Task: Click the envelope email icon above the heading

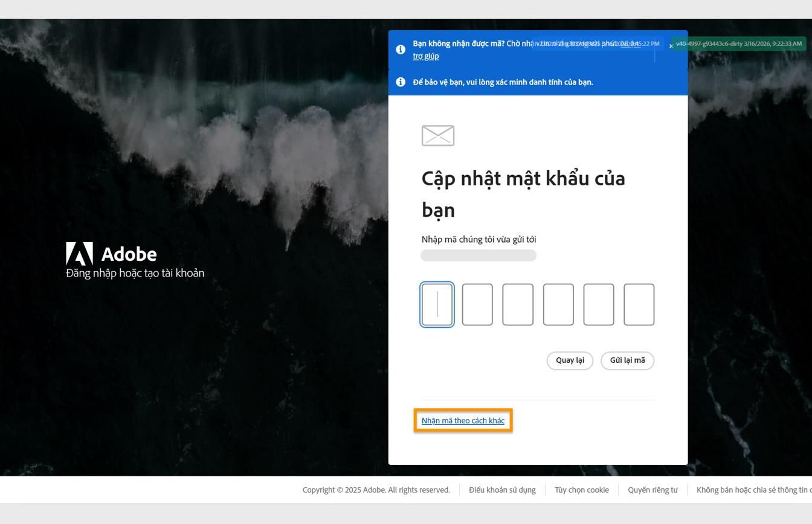Action: pos(437,135)
